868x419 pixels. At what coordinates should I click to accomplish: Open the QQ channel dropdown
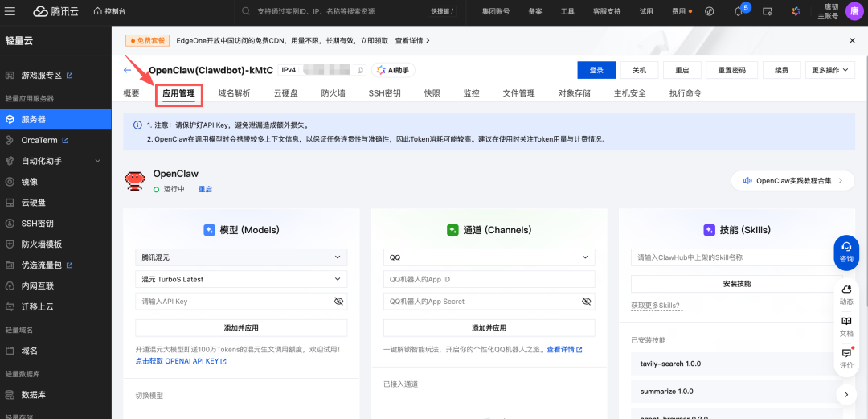point(489,257)
